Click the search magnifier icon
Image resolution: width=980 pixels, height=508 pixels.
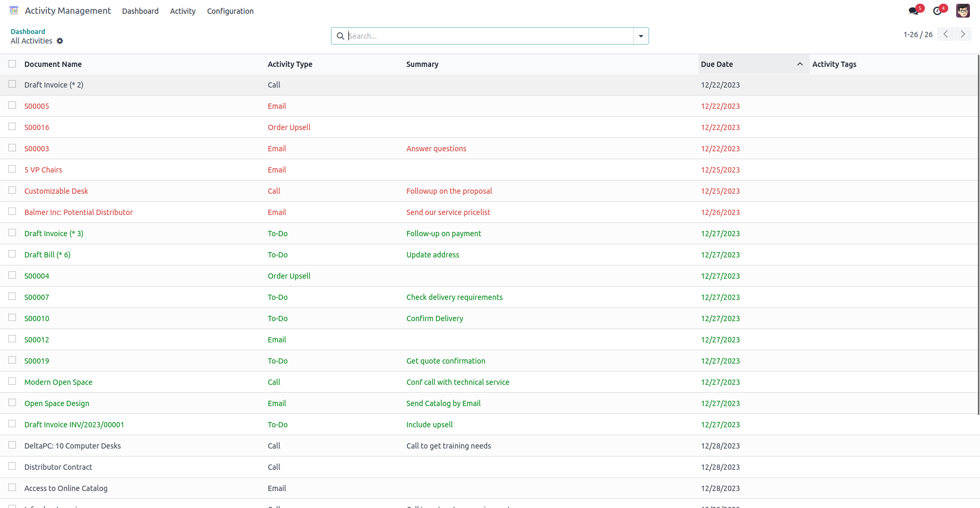point(340,36)
